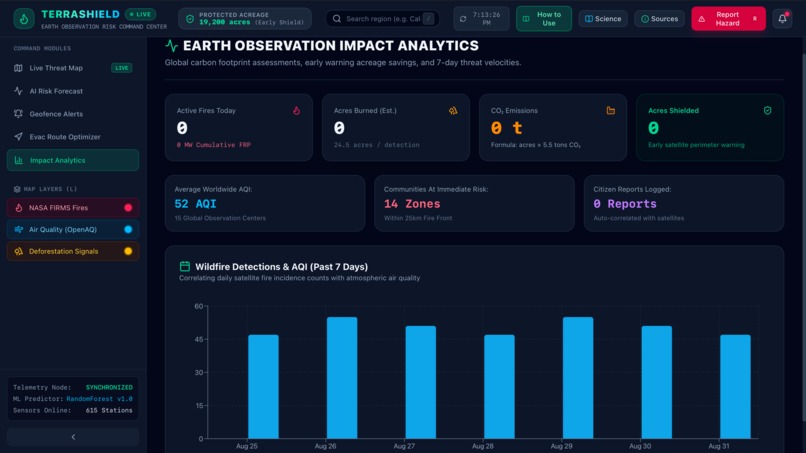This screenshot has height=453, width=806.
Task: Click the 52 AQI value
Action: [x=195, y=204]
